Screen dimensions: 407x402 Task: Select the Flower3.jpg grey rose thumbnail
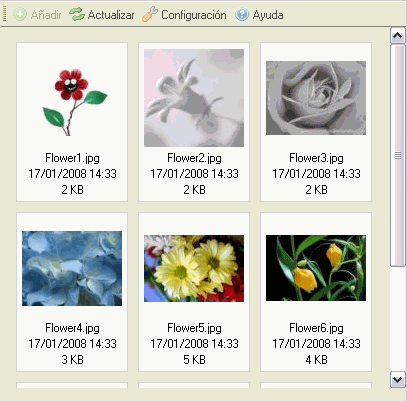coord(316,98)
